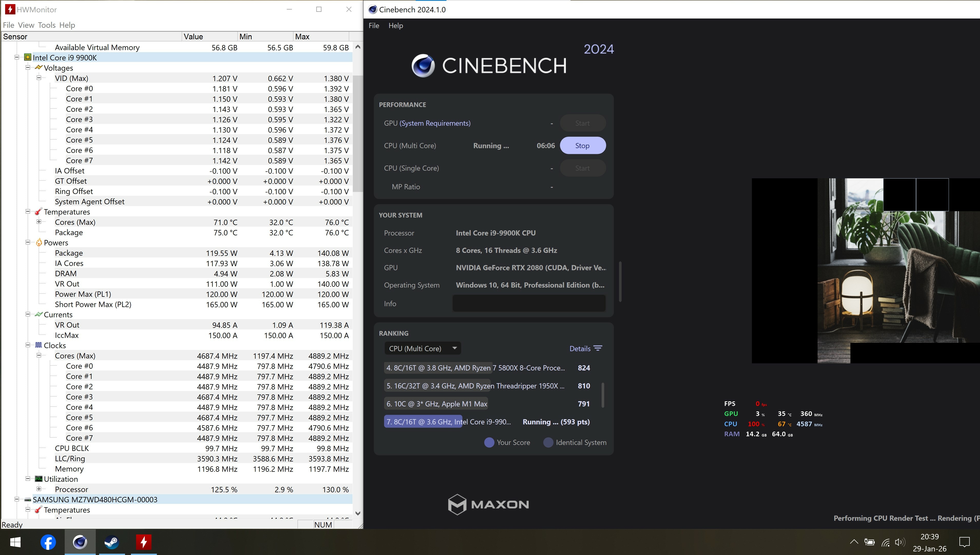Screen dimensions: 980x555
Task: Open the Cinebench Help menu
Action: pyautogui.click(x=395, y=25)
